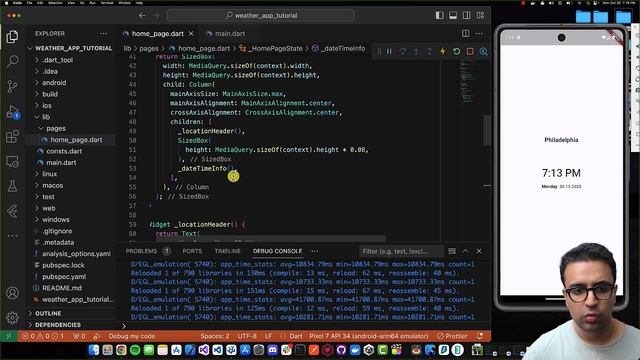Expand the android folder
The width and height of the screenshot is (640, 360).
point(71,82)
